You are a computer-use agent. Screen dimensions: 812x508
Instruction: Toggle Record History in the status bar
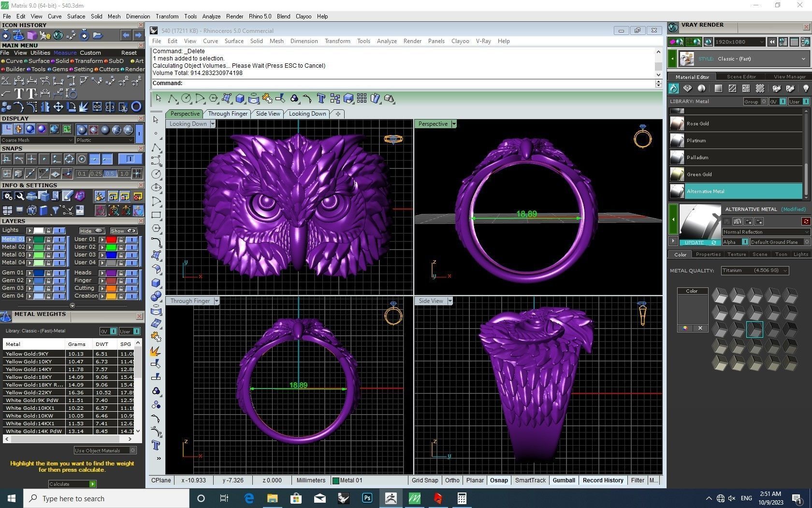point(603,480)
